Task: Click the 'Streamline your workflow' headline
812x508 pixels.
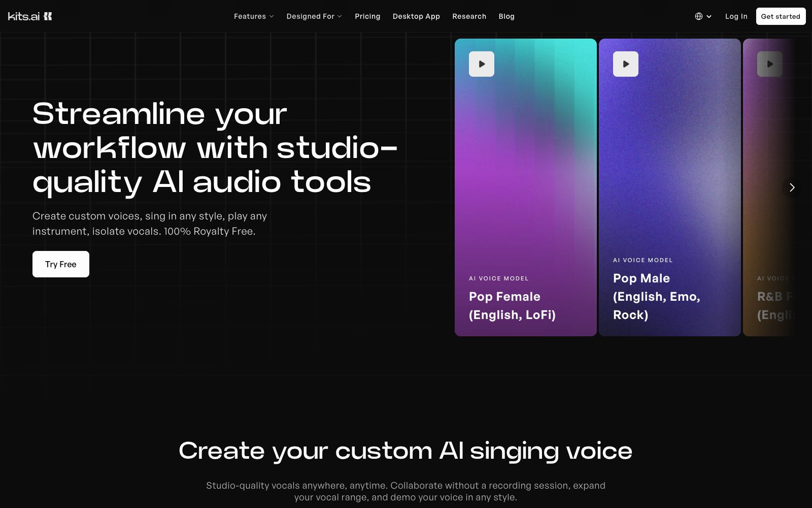Action: [215, 148]
